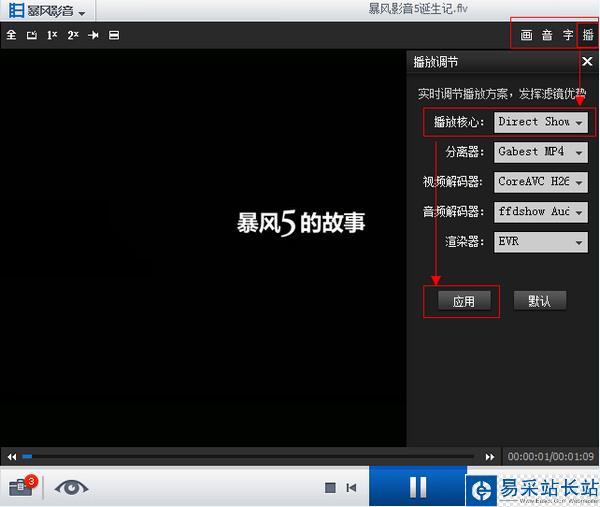600x507 pixels.
Task: Jump to previous track icon
Action: [351, 487]
